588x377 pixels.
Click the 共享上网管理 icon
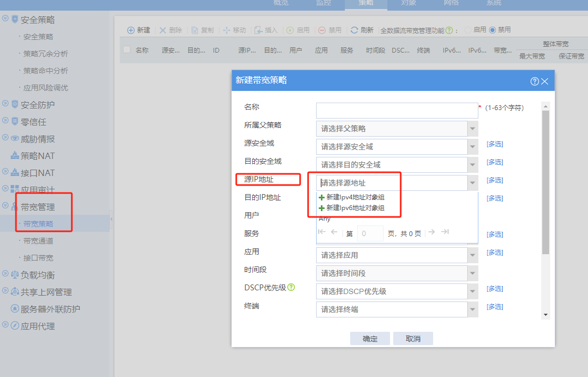point(14,291)
